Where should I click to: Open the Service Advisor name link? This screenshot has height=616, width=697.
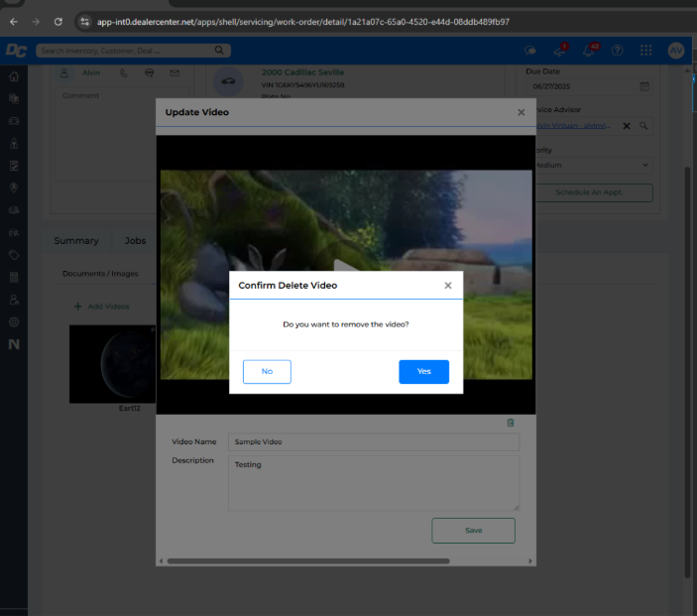point(573,126)
